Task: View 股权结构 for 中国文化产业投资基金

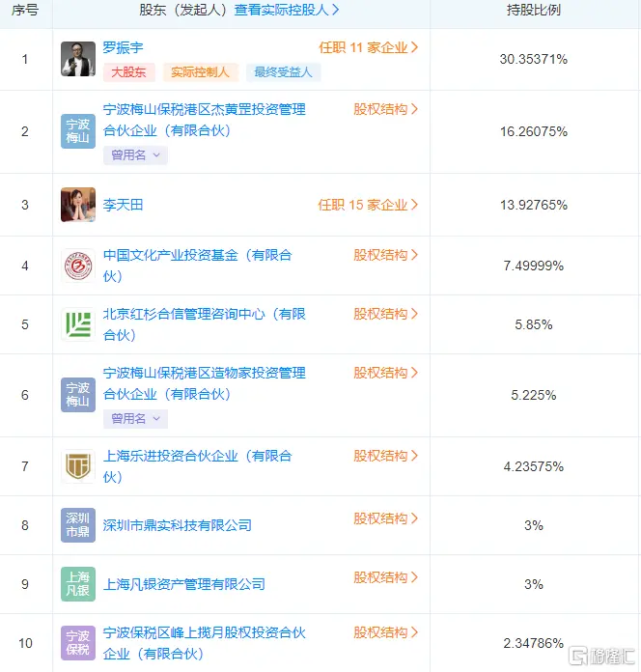Action: [386, 255]
